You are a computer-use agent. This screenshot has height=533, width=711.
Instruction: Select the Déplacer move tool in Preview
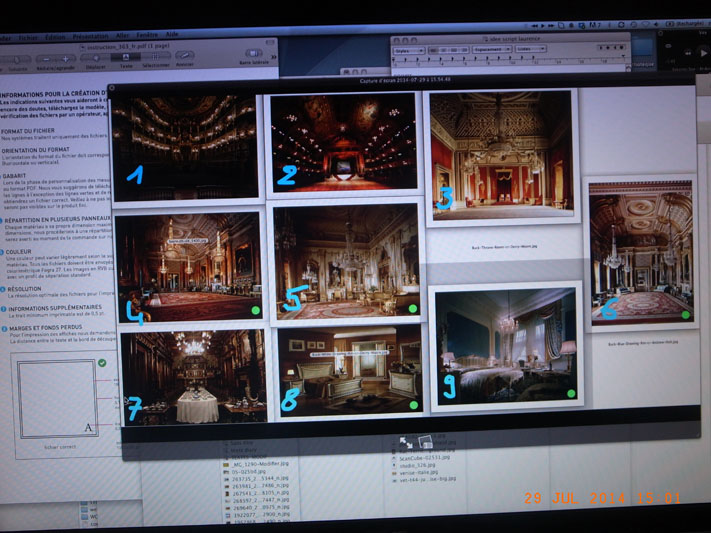(x=96, y=58)
